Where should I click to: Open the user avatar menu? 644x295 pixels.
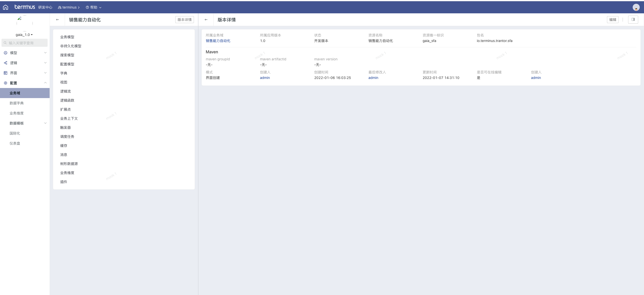click(636, 7)
